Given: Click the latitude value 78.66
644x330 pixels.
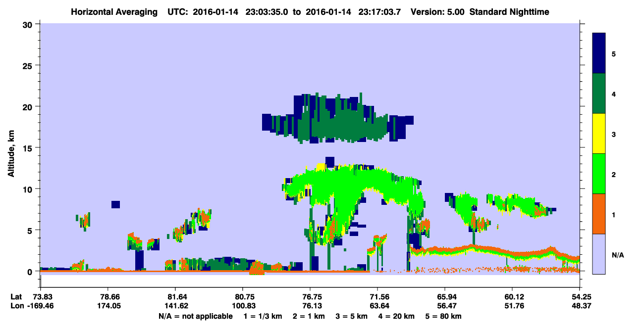Looking at the screenshot, I should 108,297.
